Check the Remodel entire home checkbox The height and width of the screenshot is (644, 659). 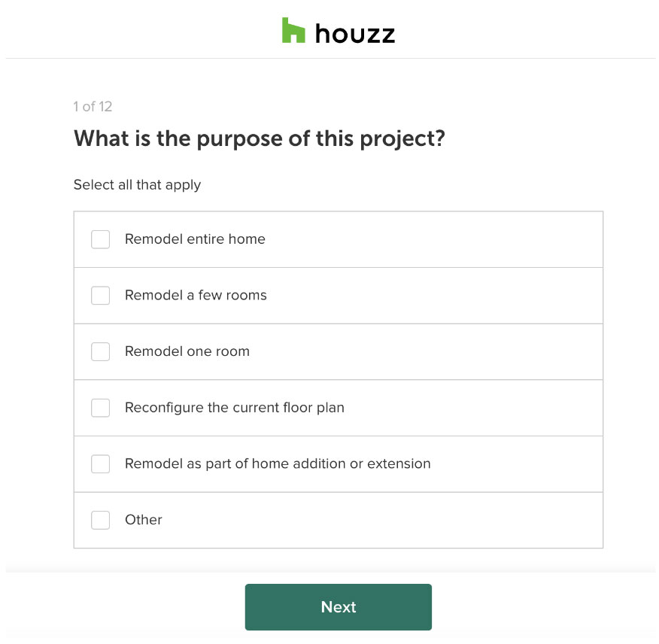100,238
